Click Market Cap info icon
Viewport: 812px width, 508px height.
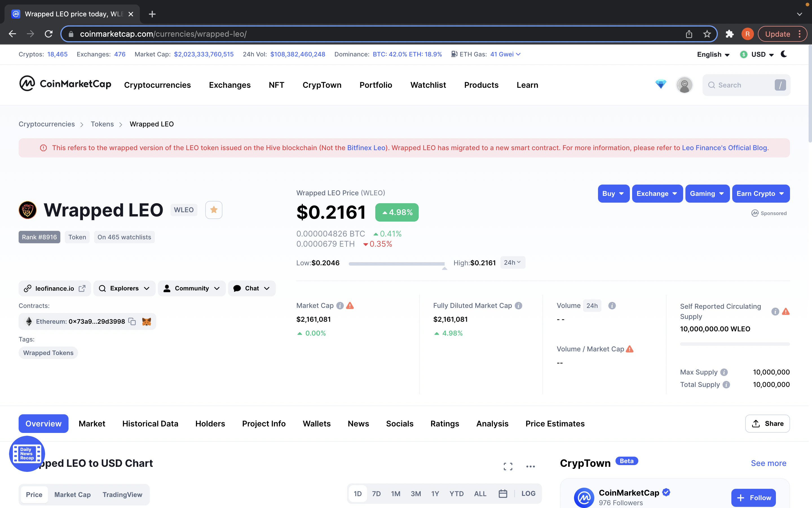(340, 305)
